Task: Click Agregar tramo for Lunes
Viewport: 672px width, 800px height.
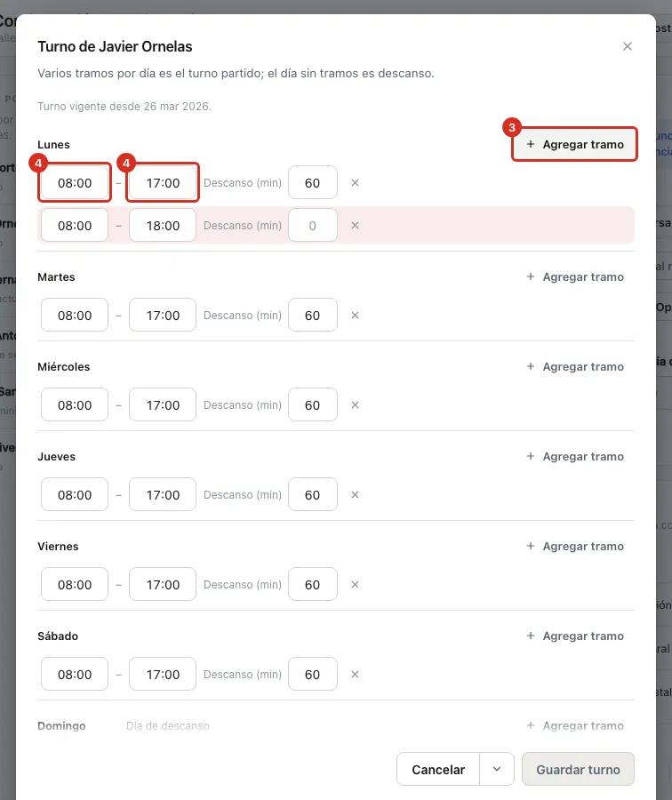Action: [575, 144]
